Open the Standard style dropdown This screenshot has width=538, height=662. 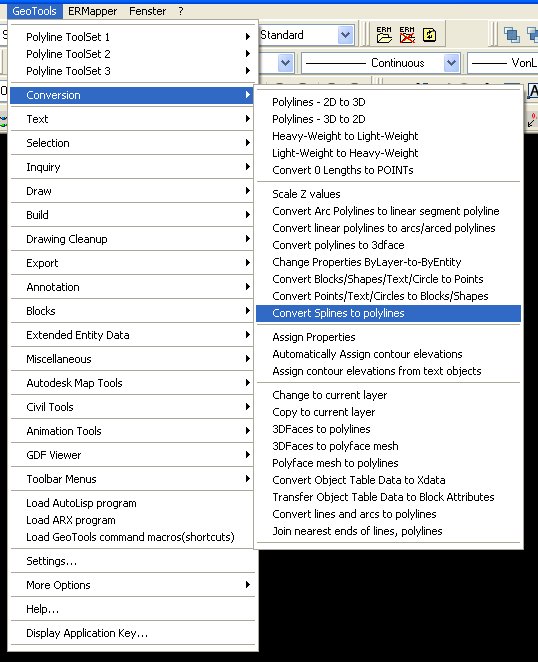pos(345,35)
